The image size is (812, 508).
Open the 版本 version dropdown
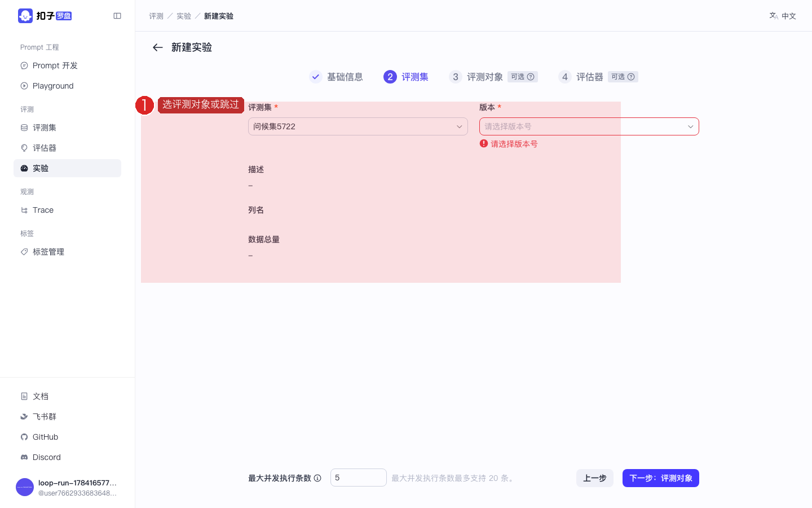tap(589, 126)
